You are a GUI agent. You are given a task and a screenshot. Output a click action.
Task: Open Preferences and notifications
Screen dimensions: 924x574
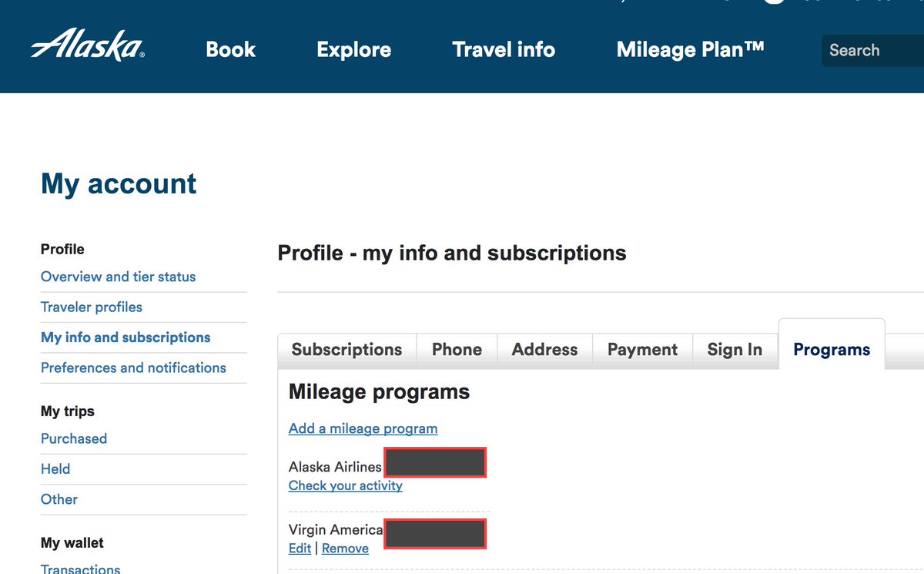click(x=133, y=368)
